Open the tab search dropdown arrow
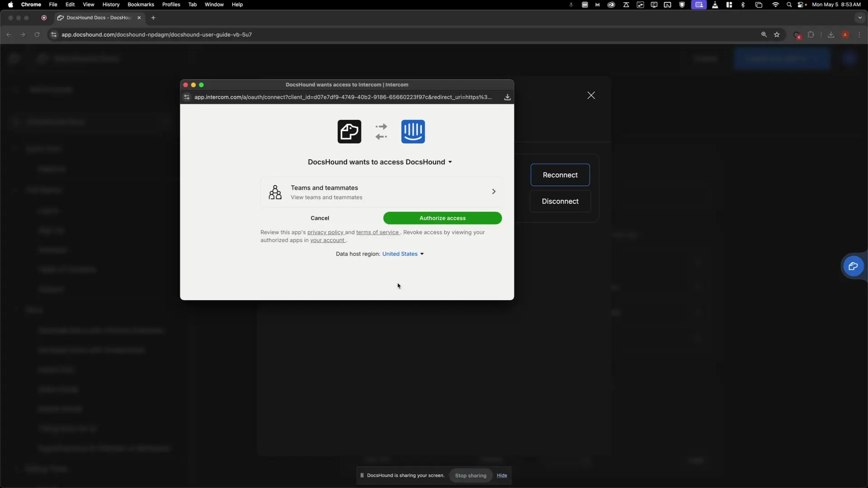 (859, 18)
